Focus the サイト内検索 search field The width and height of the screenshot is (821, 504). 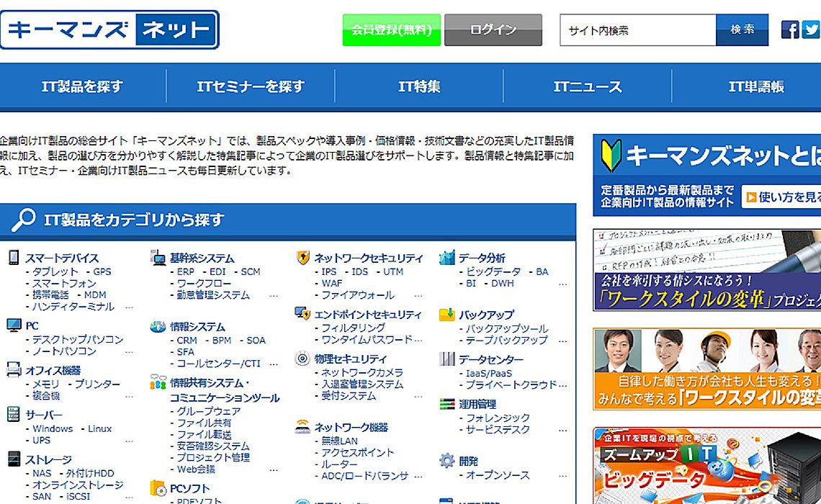click(x=637, y=30)
